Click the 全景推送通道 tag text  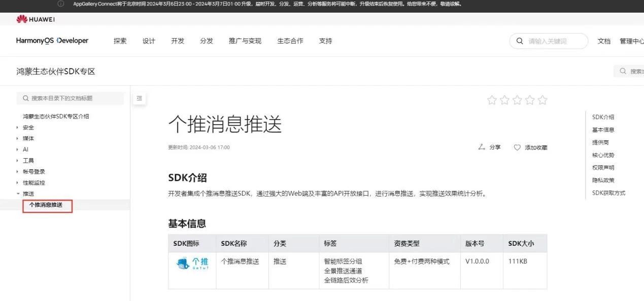click(343, 271)
